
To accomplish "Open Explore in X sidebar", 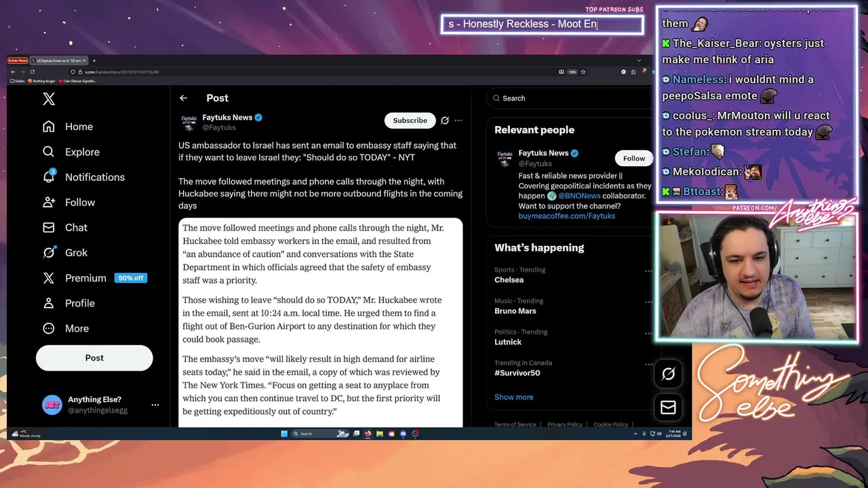I will tap(71, 152).
